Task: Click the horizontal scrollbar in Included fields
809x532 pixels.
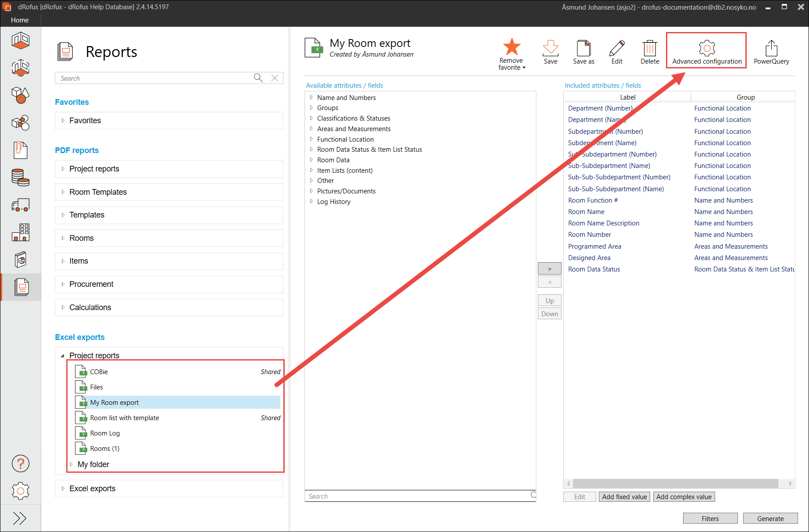Action: tap(675, 483)
